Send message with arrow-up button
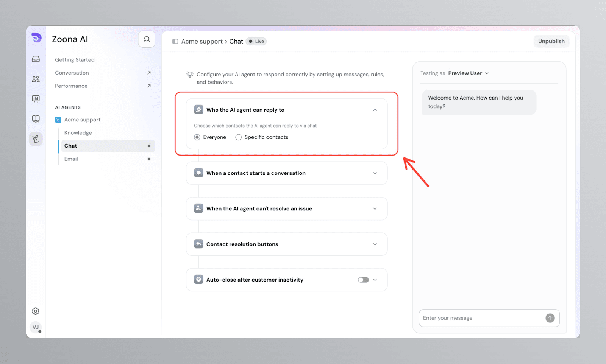This screenshot has height=364, width=606. tap(550, 318)
